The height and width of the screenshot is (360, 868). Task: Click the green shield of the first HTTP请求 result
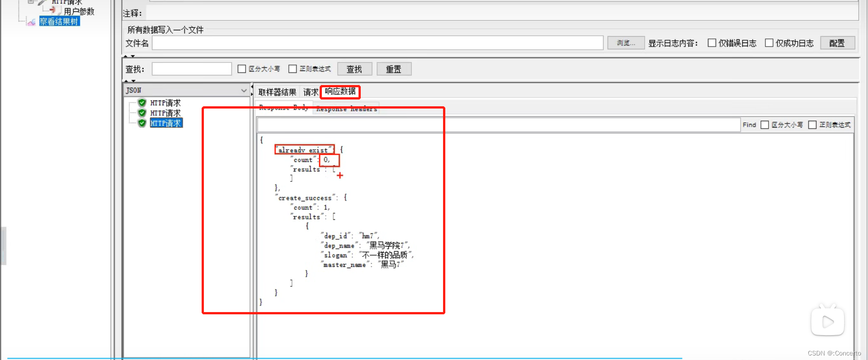click(142, 103)
